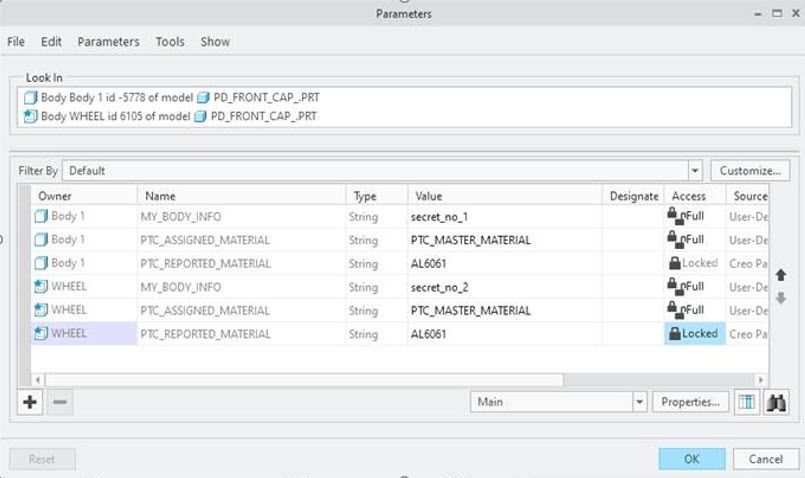Select Body 1 PTC_MASTER_MATERIAL value cell
This screenshot has width=805, height=478.
[505, 240]
